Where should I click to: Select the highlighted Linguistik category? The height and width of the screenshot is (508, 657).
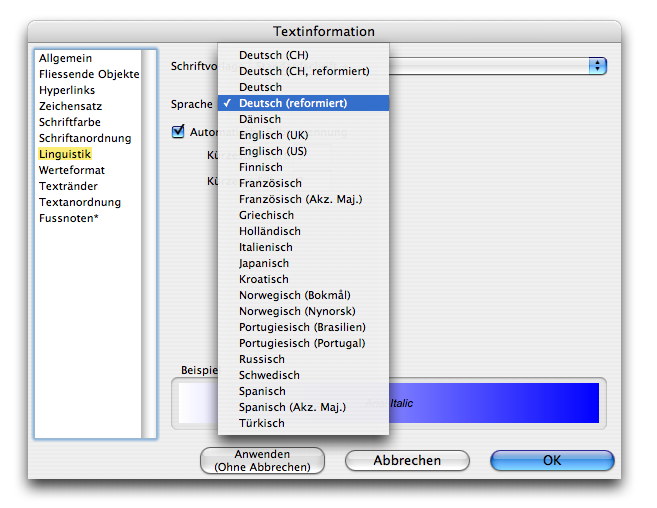tap(65, 154)
